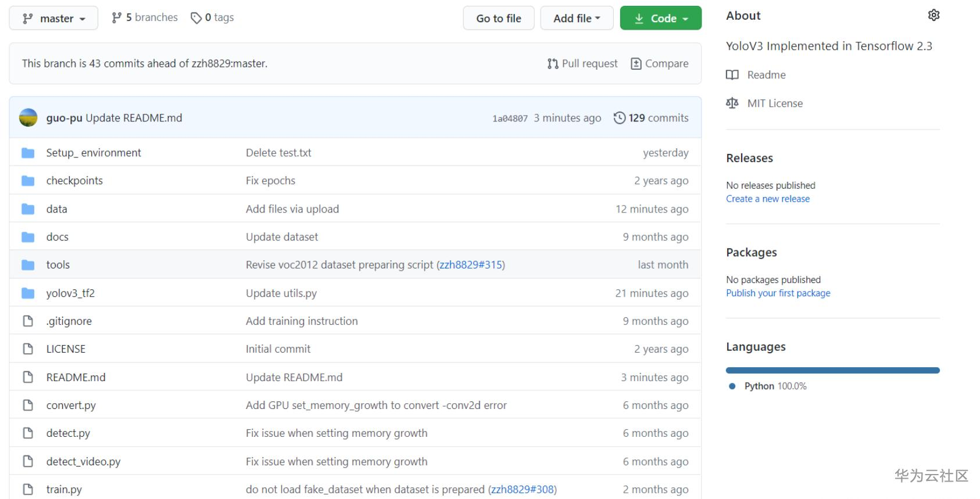980x499 pixels.
Task: Click the data folder icon
Action: tap(28, 209)
